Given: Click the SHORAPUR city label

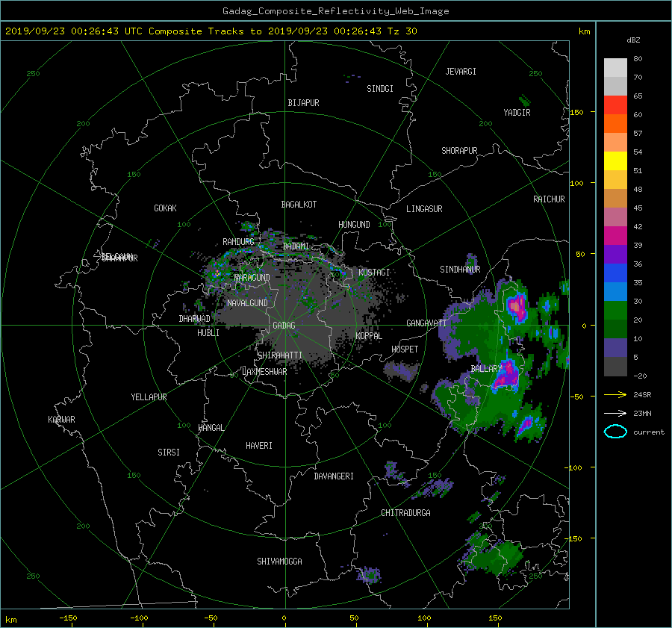Looking at the screenshot, I should (459, 151).
